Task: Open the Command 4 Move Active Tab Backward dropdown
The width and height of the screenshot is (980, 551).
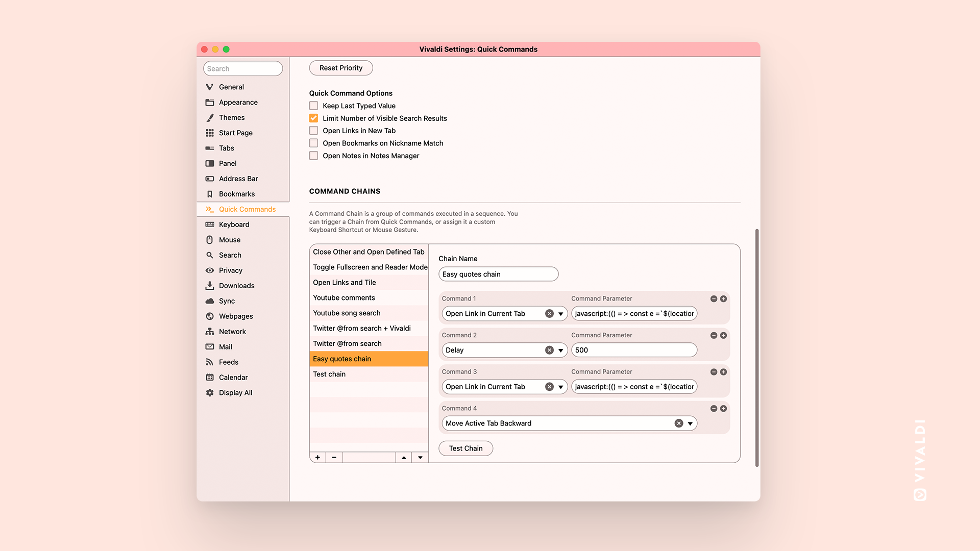Action: pos(690,423)
